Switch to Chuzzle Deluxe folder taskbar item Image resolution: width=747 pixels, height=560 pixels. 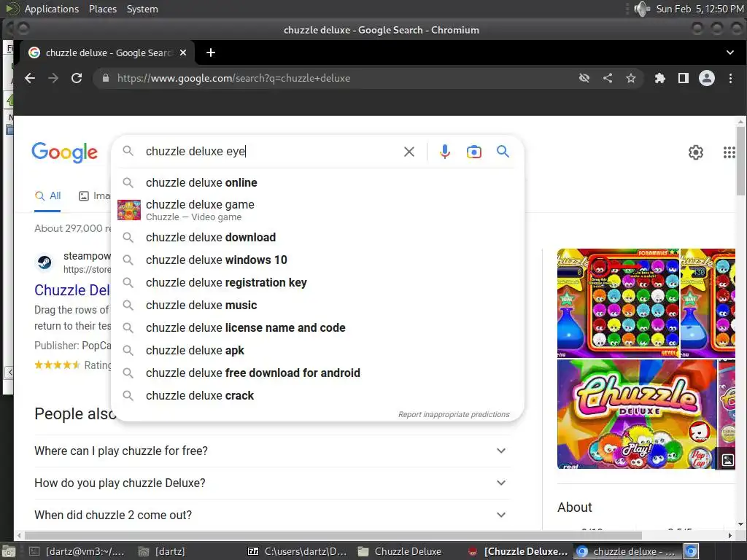pyautogui.click(x=399, y=551)
